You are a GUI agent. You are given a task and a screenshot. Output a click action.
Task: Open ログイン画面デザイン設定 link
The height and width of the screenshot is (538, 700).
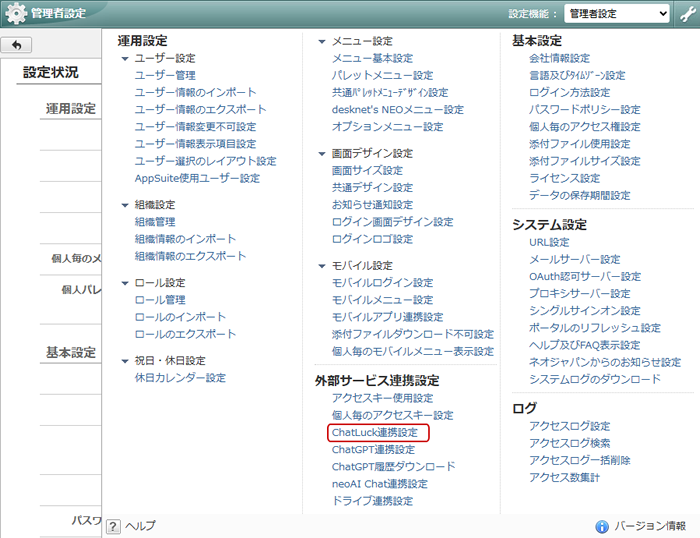click(x=392, y=222)
